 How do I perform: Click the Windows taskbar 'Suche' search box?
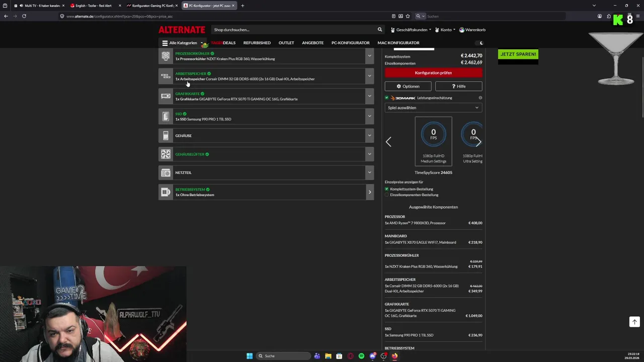283,356
